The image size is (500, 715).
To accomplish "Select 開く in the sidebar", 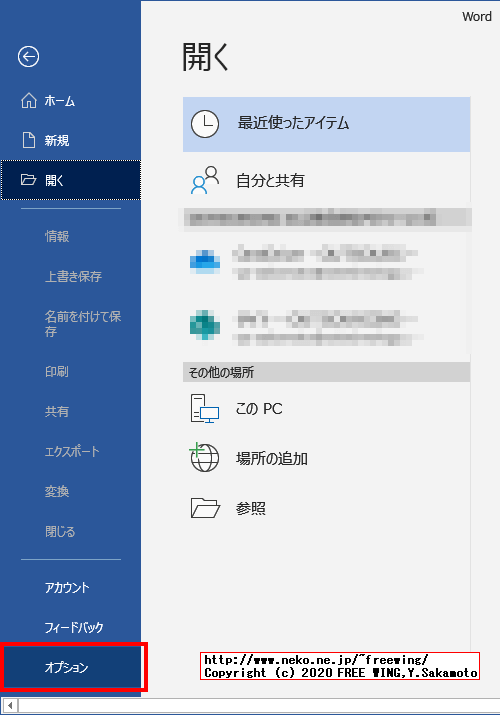I will (x=71, y=180).
